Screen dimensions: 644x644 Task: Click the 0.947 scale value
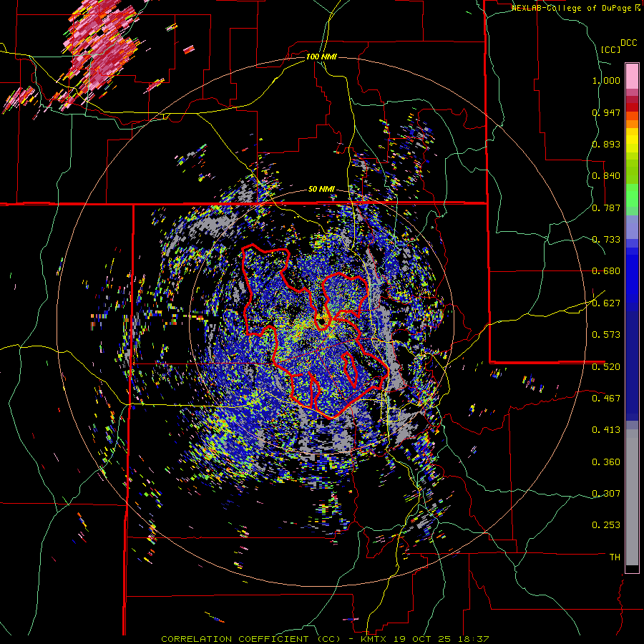[606, 112]
